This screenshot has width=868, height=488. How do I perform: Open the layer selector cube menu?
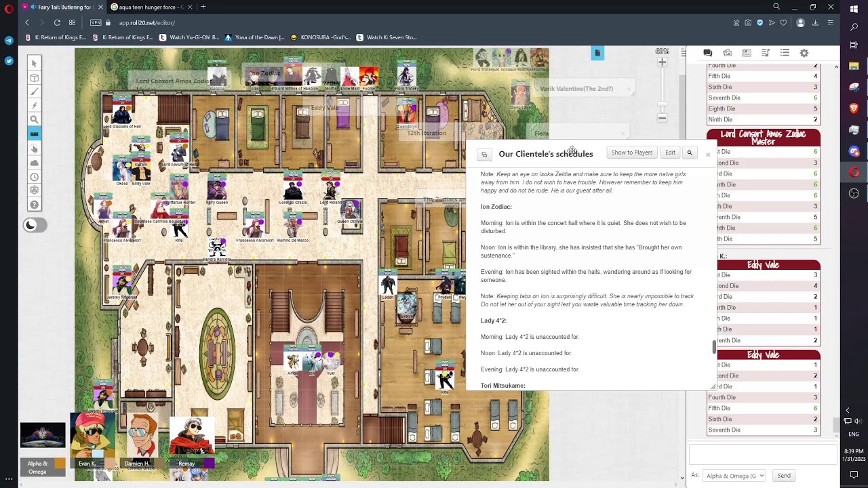point(34,77)
